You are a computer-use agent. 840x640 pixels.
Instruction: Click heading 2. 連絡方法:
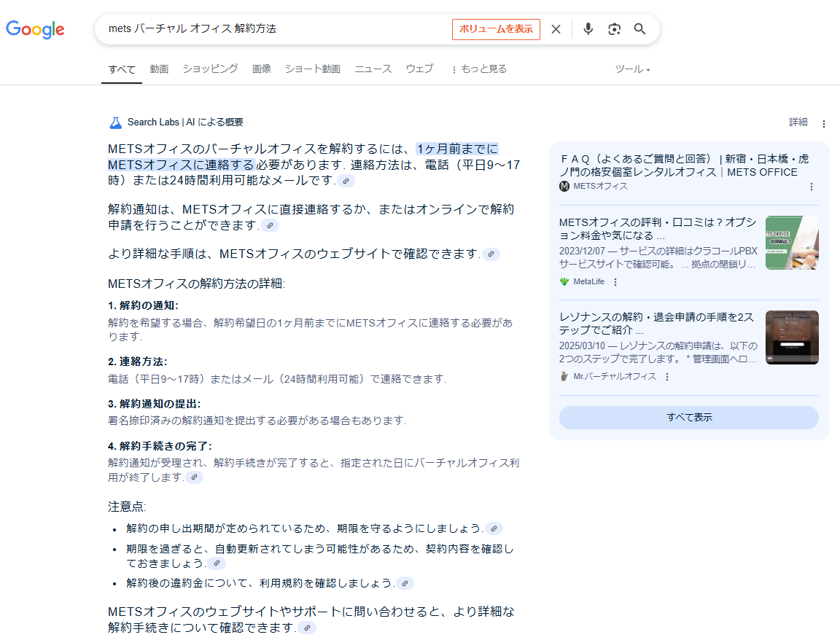[138, 362]
